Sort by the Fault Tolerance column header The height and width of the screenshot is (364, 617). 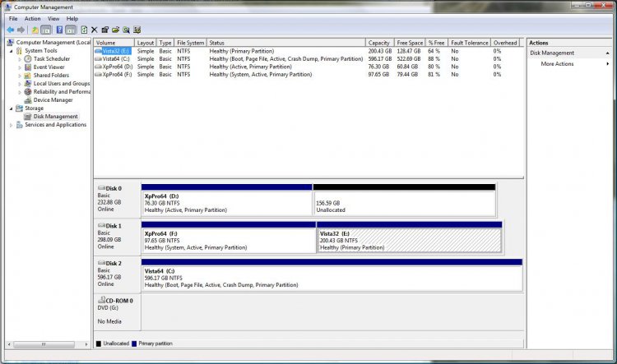pos(470,43)
